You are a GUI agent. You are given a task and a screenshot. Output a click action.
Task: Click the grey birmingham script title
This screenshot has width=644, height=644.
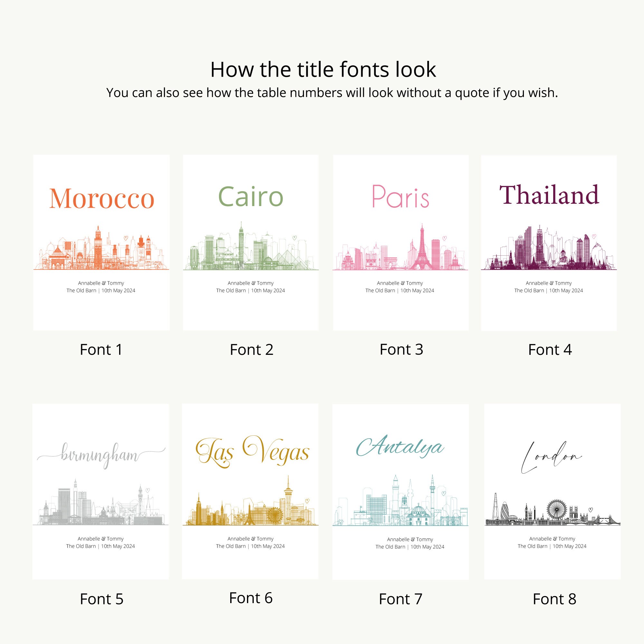[x=101, y=455]
